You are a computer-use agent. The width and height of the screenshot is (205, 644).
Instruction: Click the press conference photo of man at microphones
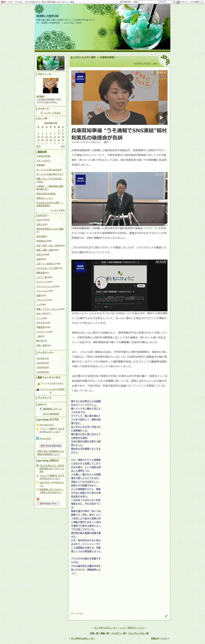point(119,199)
